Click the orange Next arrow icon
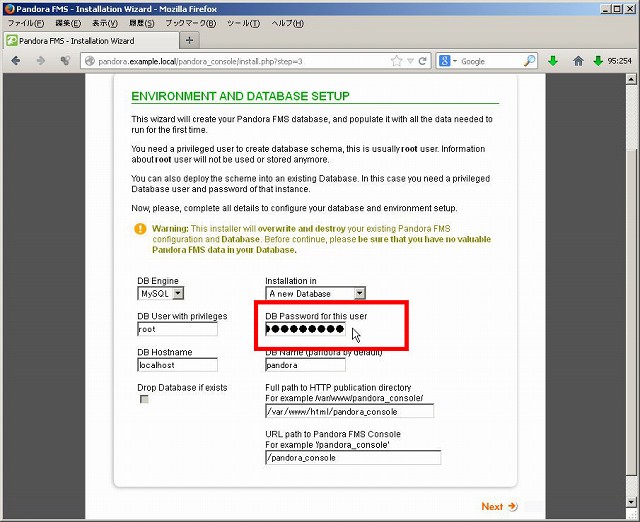Image resolution: width=640 pixels, height=522 pixels. 512,506
